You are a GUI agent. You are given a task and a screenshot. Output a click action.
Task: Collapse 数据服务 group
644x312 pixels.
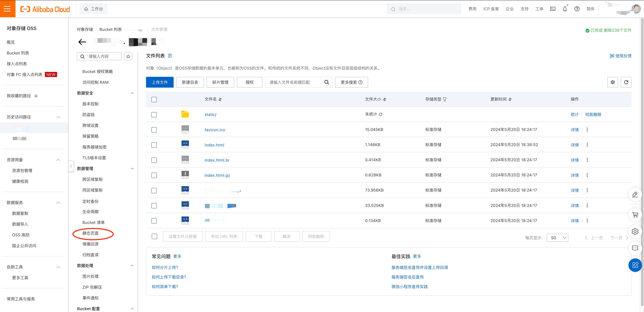(58, 202)
